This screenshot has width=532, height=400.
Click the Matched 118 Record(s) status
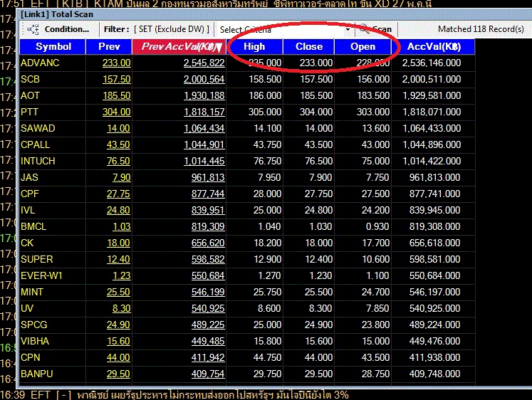[x=481, y=29]
